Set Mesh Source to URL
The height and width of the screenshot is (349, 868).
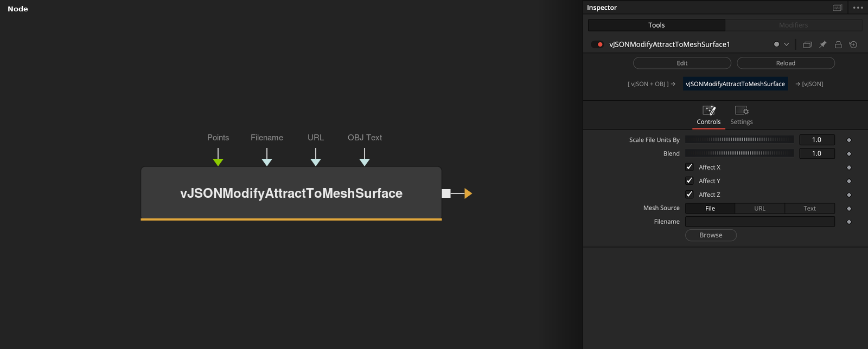[760, 209]
